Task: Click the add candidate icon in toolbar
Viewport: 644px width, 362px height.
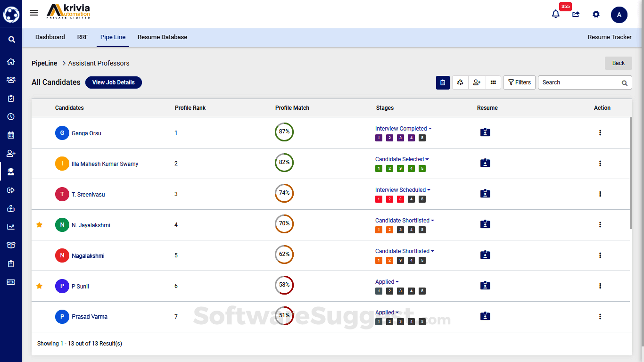Action: click(x=477, y=82)
